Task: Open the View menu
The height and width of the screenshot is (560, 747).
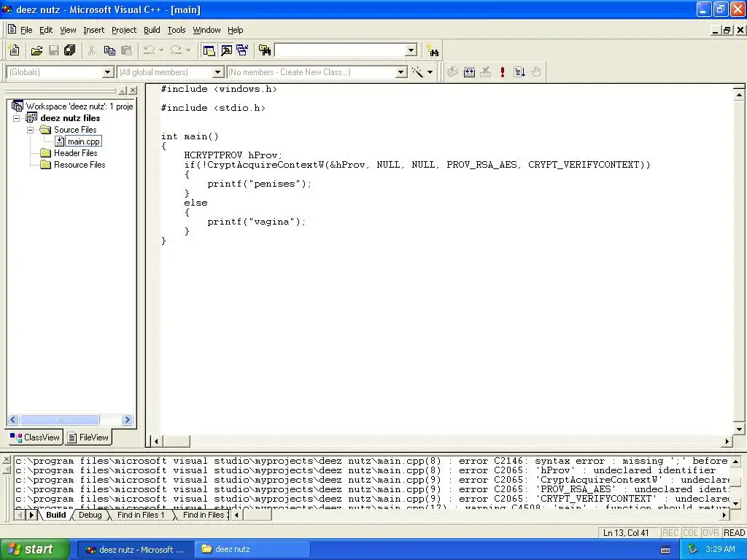Action: [68, 30]
